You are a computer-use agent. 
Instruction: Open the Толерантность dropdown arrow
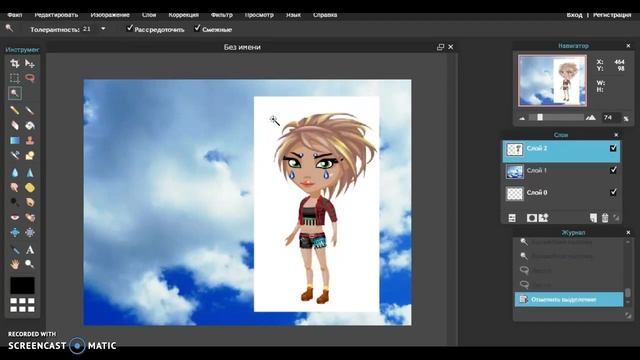click(x=103, y=29)
